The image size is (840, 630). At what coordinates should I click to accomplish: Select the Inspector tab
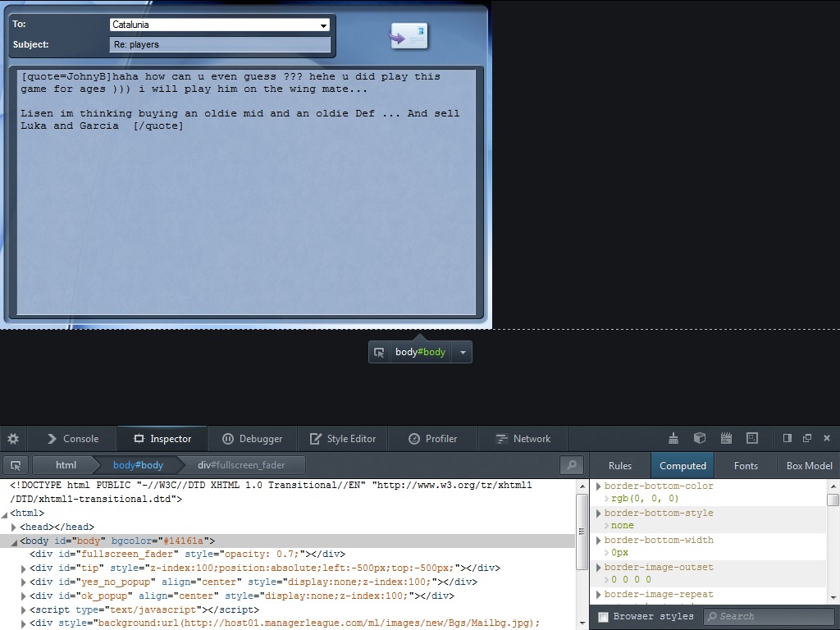[x=162, y=439]
